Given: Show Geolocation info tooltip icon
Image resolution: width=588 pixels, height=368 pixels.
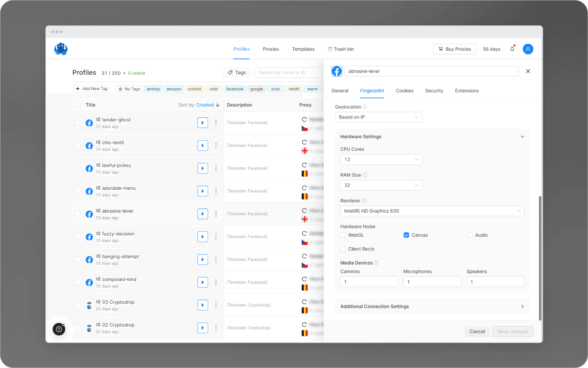Looking at the screenshot, I should [x=365, y=107].
